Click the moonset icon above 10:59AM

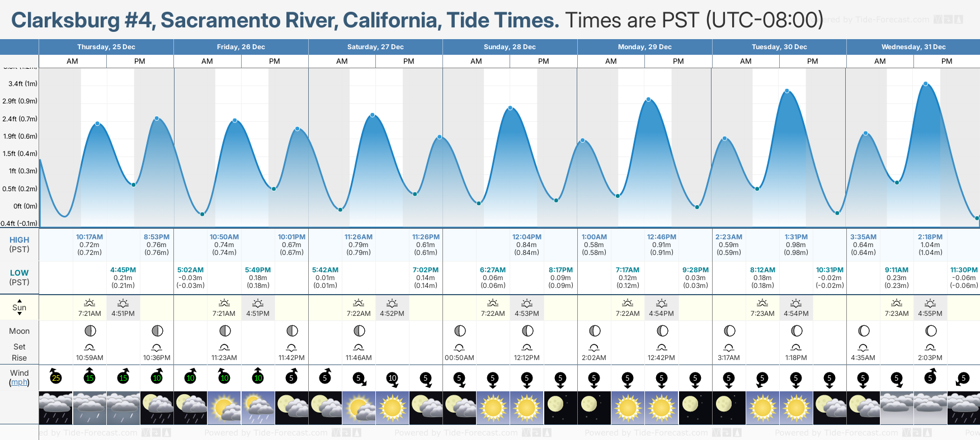click(89, 347)
